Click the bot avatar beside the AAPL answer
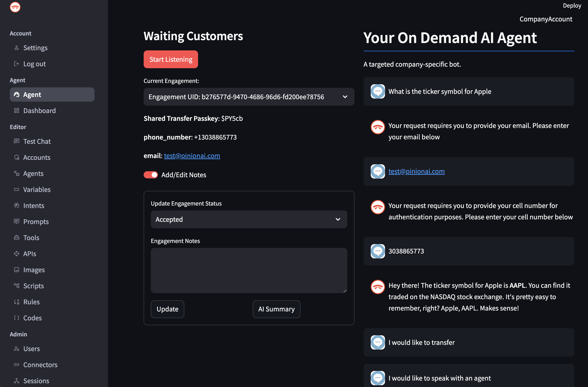Viewport: 588px width, 387px height. click(x=378, y=287)
